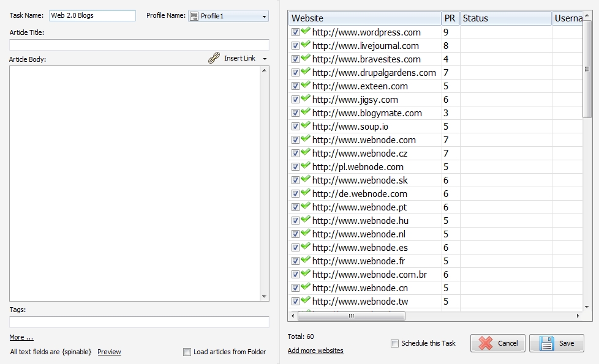Uncheck the webnode.tw checkbox
This screenshot has width=599, height=364.
[295, 302]
